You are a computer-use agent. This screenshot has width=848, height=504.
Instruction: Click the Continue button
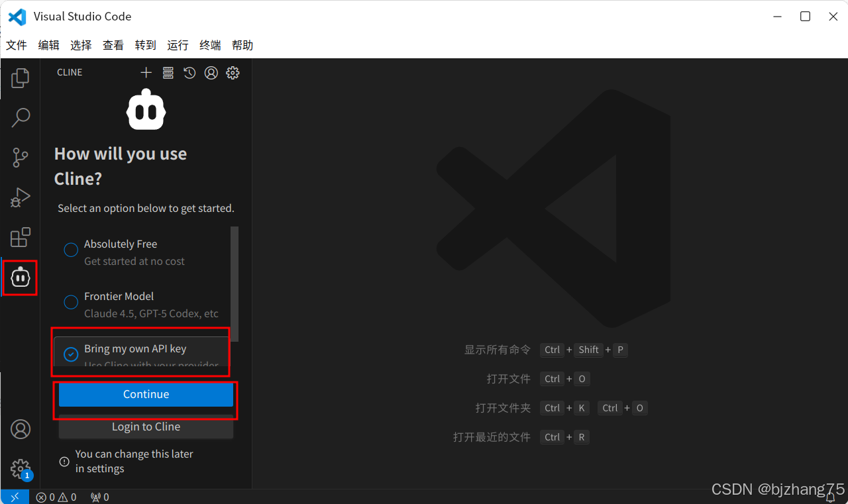145,394
